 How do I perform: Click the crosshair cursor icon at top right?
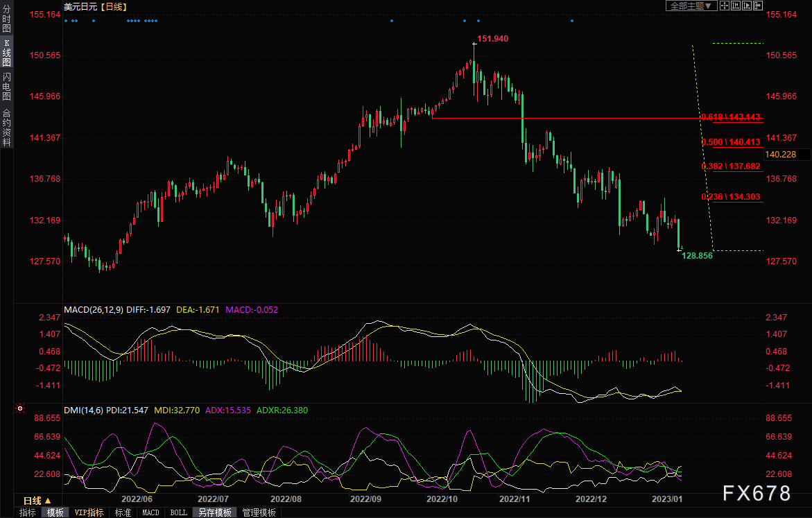[724, 6]
